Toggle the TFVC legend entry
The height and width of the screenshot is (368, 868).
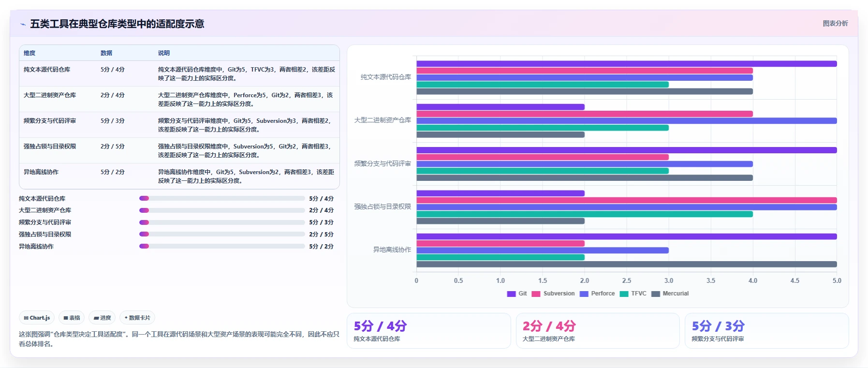633,294
